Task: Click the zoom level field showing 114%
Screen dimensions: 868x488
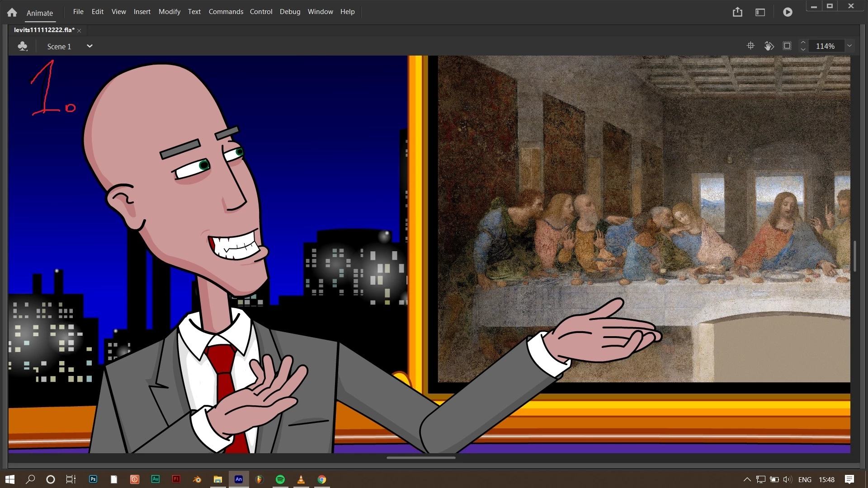Action: tap(825, 46)
